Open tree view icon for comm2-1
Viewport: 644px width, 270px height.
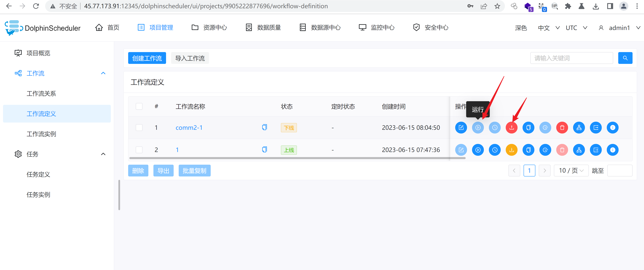tap(579, 128)
